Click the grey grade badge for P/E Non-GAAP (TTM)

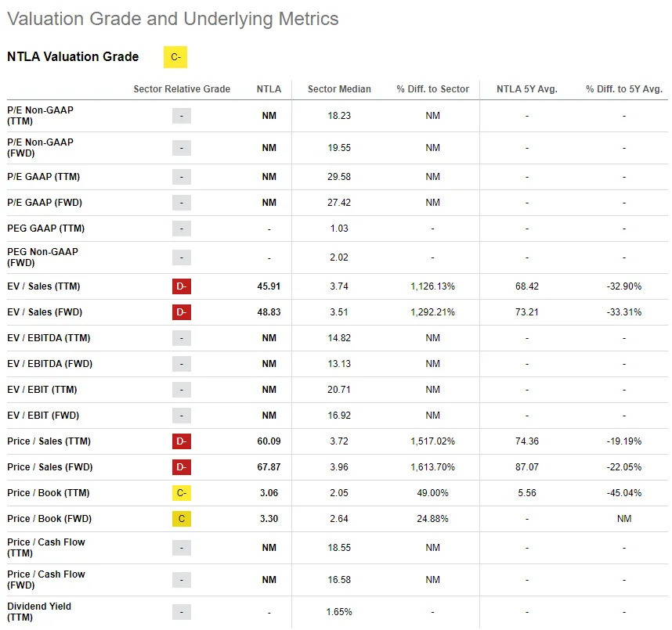pos(182,116)
